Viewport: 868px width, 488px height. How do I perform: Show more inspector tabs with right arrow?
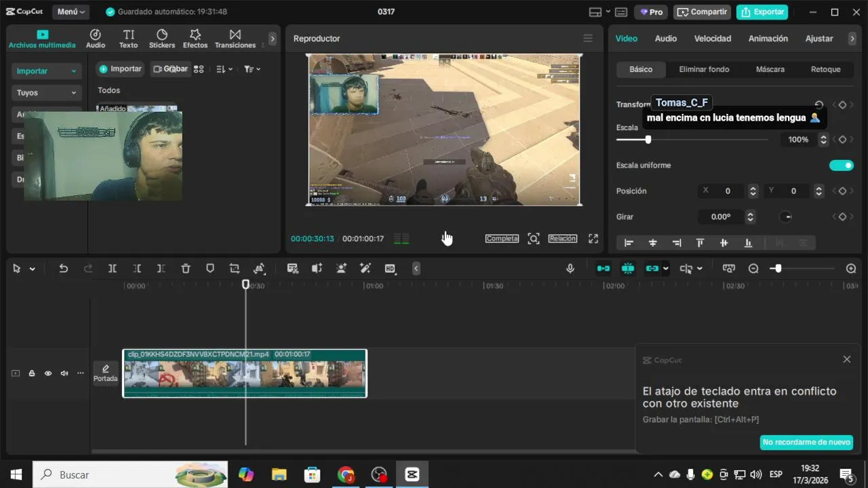852,39
